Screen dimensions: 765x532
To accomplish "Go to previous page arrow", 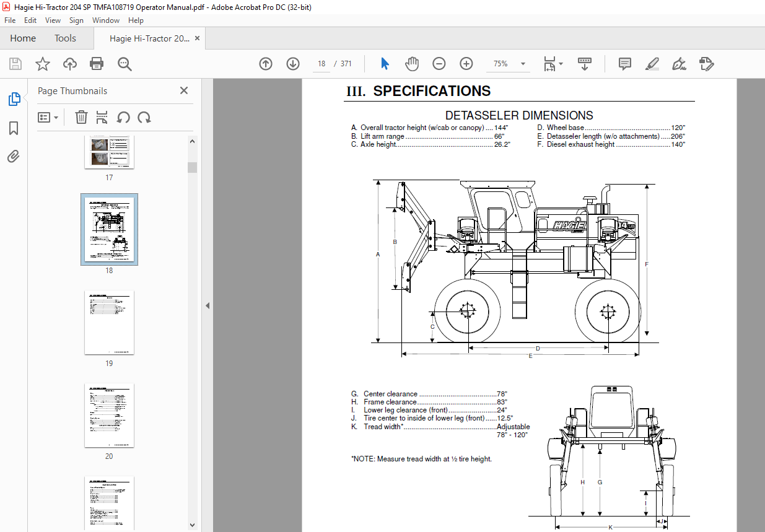I will 266,64.
